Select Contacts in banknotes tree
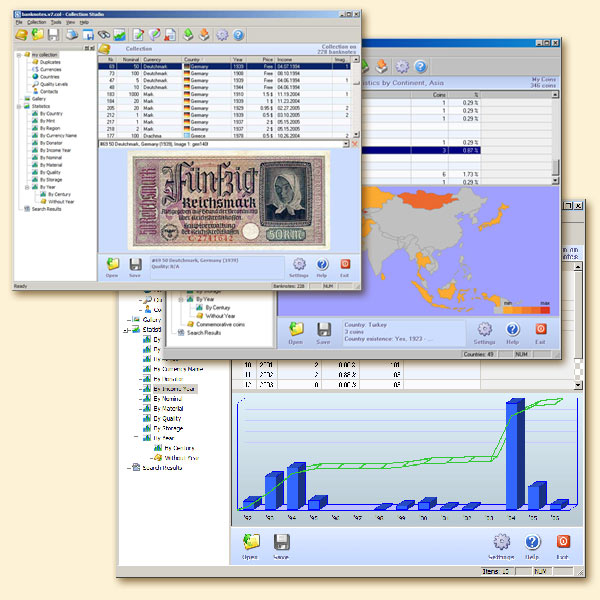The height and width of the screenshot is (600, 600). pyautogui.click(x=49, y=91)
